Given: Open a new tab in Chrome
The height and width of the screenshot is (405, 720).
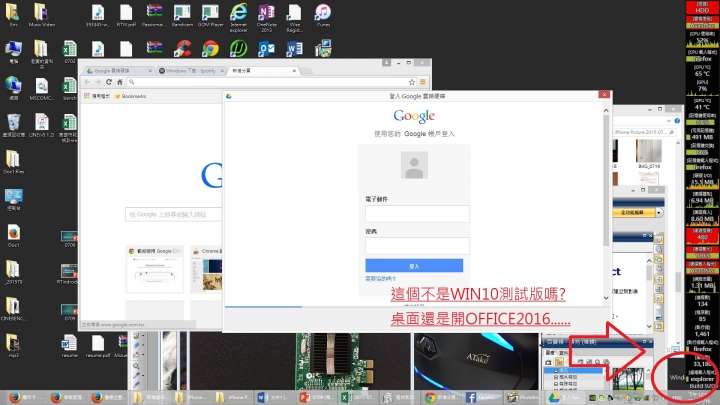Looking at the screenshot, I should (307, 71).
